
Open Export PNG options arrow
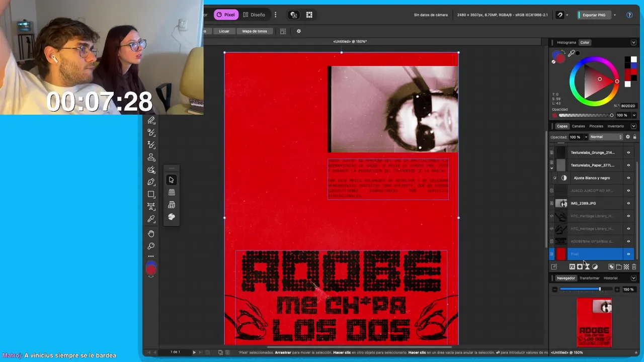point(614,15)
